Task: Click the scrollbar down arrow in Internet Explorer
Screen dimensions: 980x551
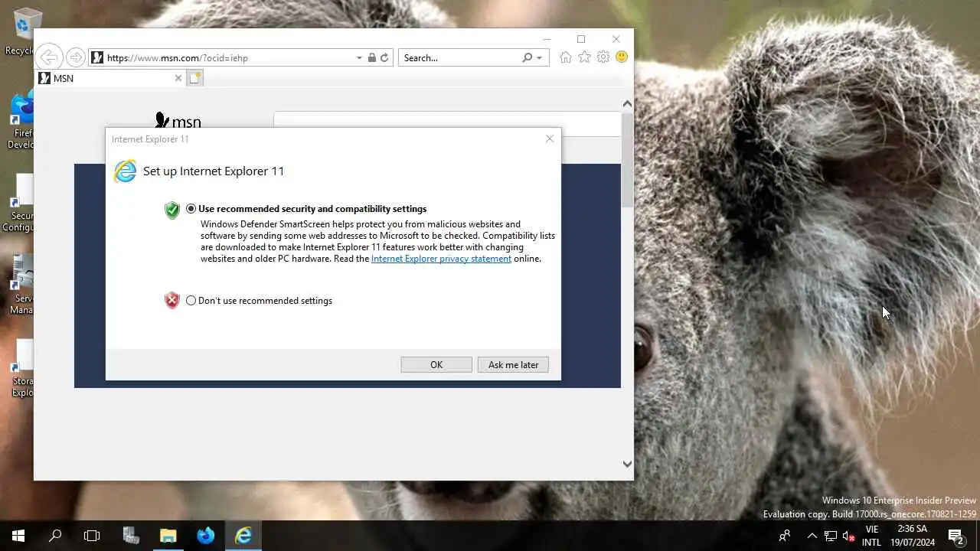Action: (x=627, y=464)
